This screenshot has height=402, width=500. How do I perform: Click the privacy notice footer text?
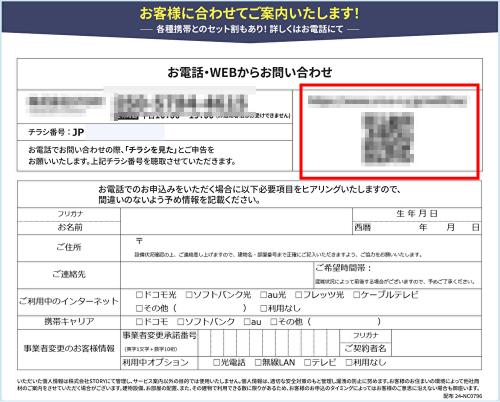click(249, 385)
